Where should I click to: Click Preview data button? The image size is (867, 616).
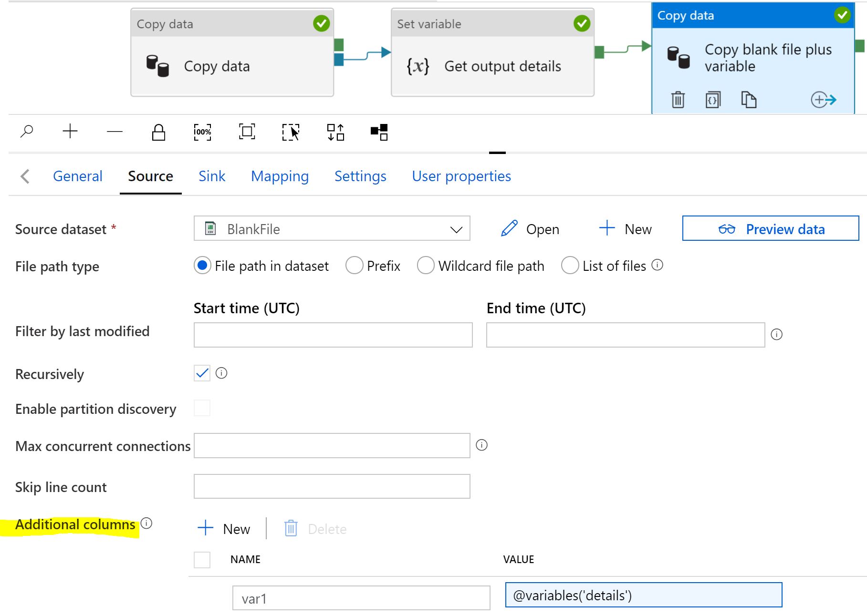pos(771,228)
